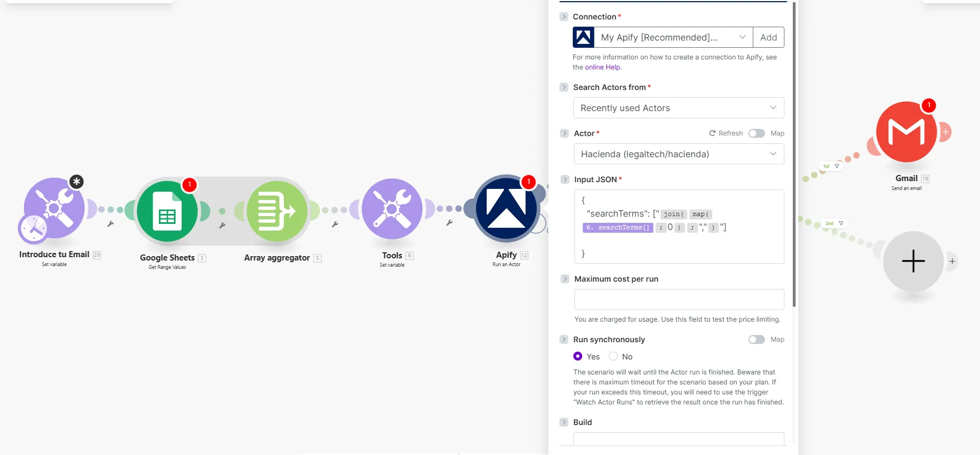The width and height of the screenshot is (980, 455).
Task: Click the wrench between Google Sheets and Array aggregator
Action: pyautogui.click(x=222, y=226)
